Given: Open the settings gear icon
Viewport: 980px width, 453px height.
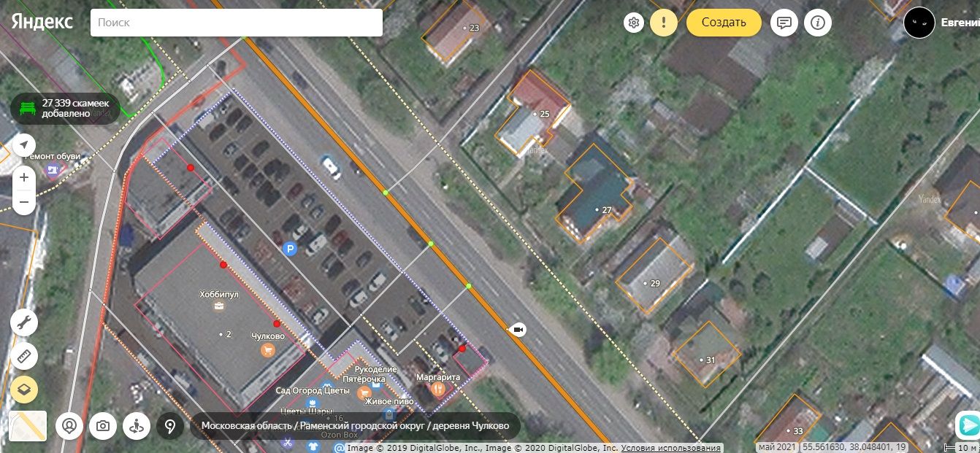Looking at the screenshot, I should tap(634, 23).
